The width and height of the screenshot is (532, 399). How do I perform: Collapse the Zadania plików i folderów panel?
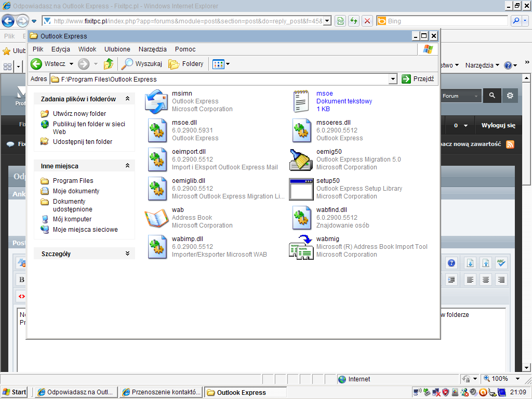pyautogui.click(x=128, y=99)
